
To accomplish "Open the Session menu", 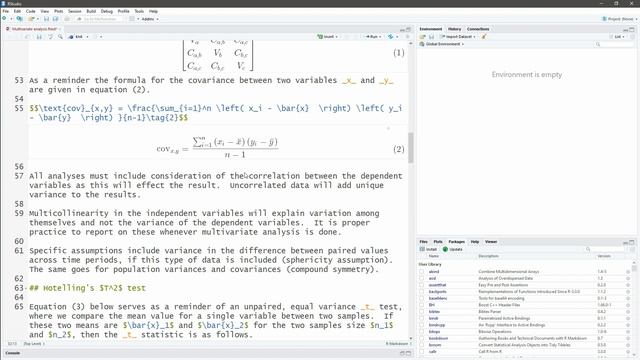I will [75, 11].
